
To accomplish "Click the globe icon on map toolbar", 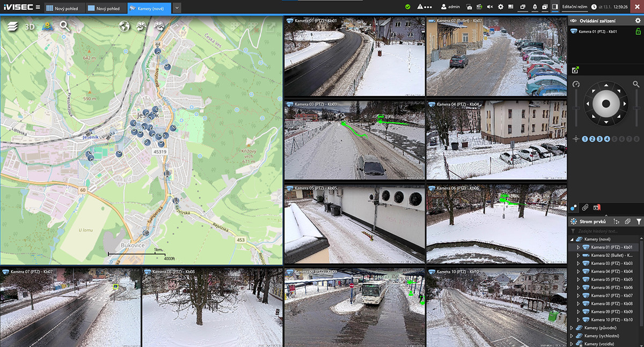I will [125, 26].
